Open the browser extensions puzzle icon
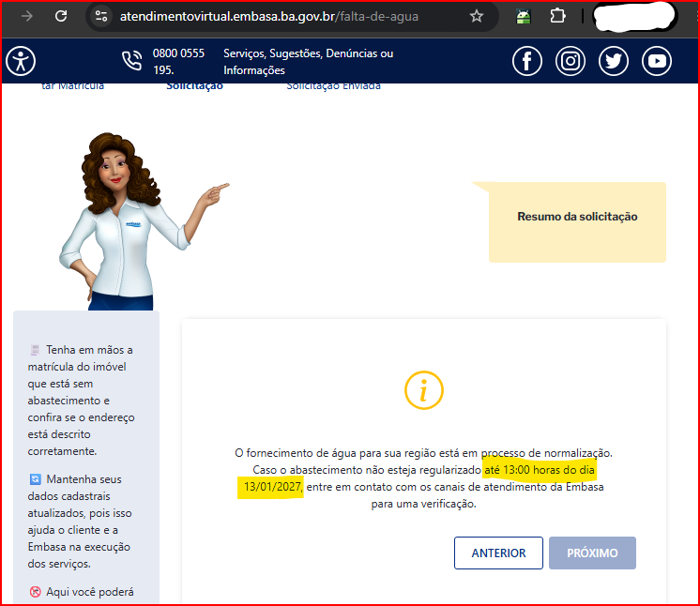700x606 pixels. (557, 17)
